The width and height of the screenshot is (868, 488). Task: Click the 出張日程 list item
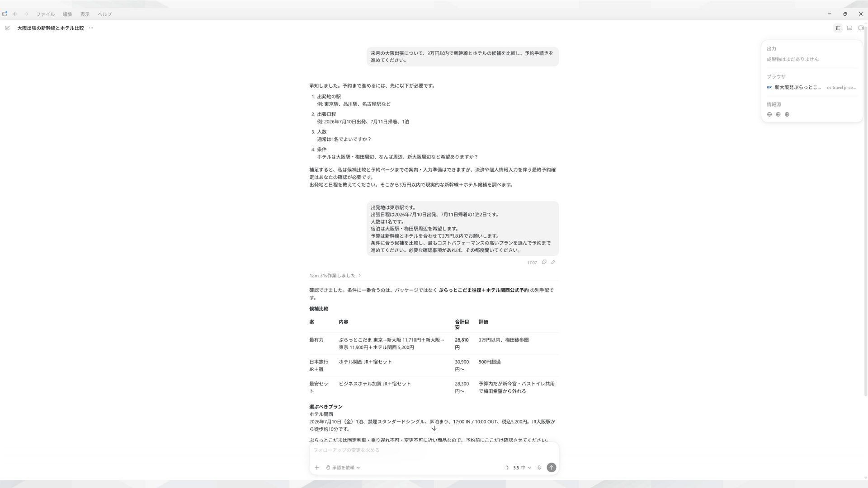(326, 114)
